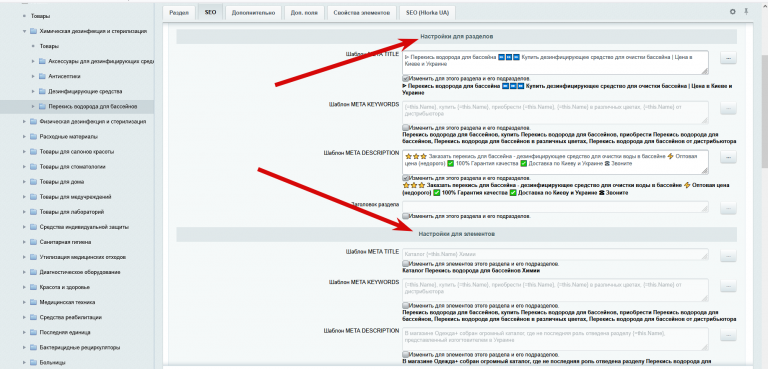Open the settings gear icon above the form
Image resolution: width=768 pixels, height=369 pixels.
pyautogui.click(x=733, y=12)
